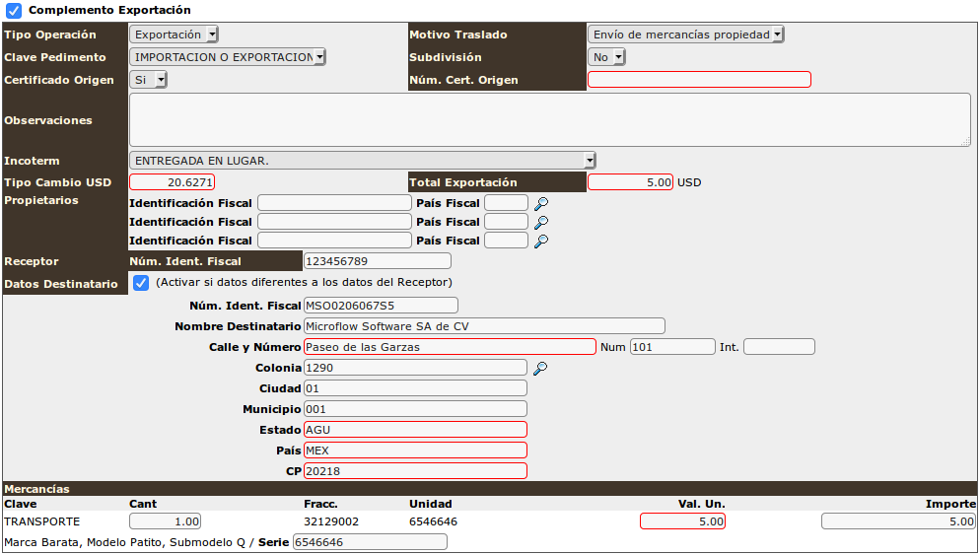Open search for second País Fiscal row
The height and width of the screenshot is (555, 980).
(541, 222)
